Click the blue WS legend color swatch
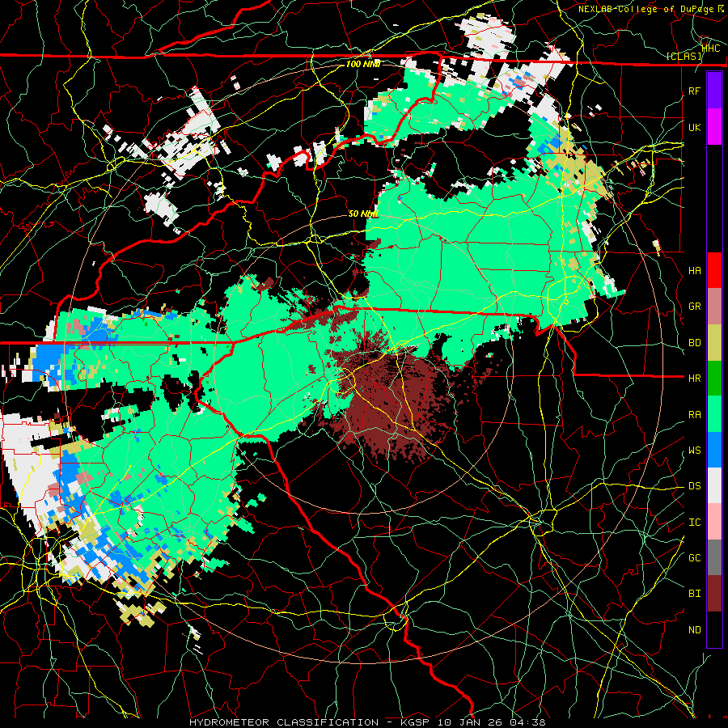This screenshot has width=728, height=728. pos(714,450)
